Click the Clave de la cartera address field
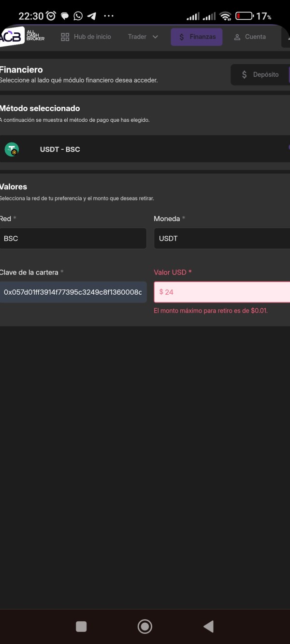This screenshot has height=644, width=290. tap(72, 292)
